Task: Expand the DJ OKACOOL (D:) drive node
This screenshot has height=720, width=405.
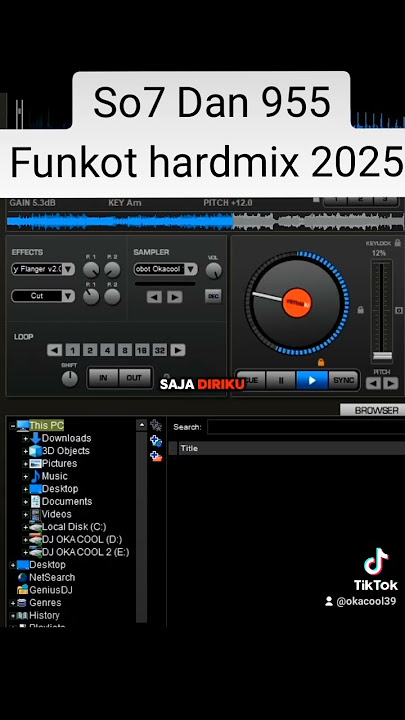Action: coord(26,540)
